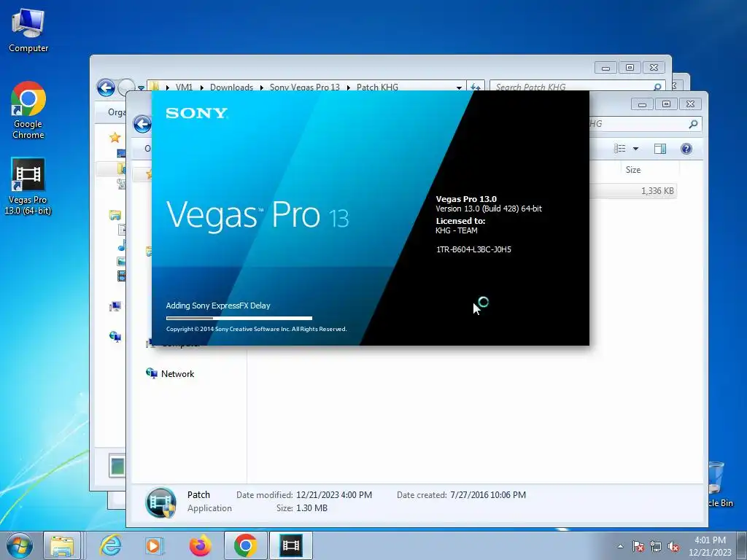Click the SONY logo on splash screen

point(197,113)
